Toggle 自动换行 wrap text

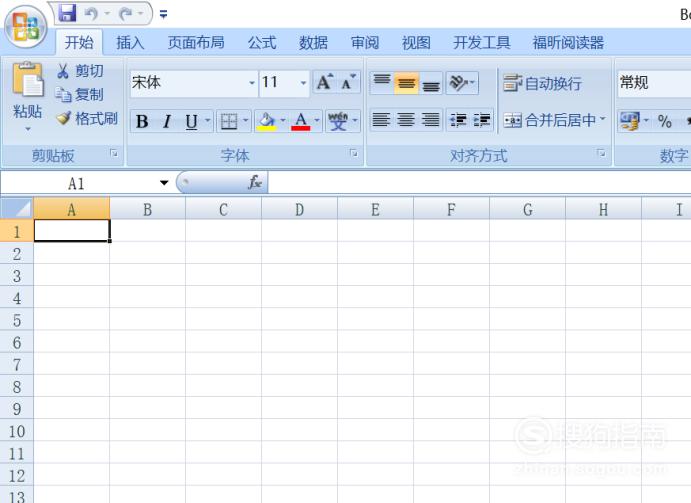tap(542, 83)
